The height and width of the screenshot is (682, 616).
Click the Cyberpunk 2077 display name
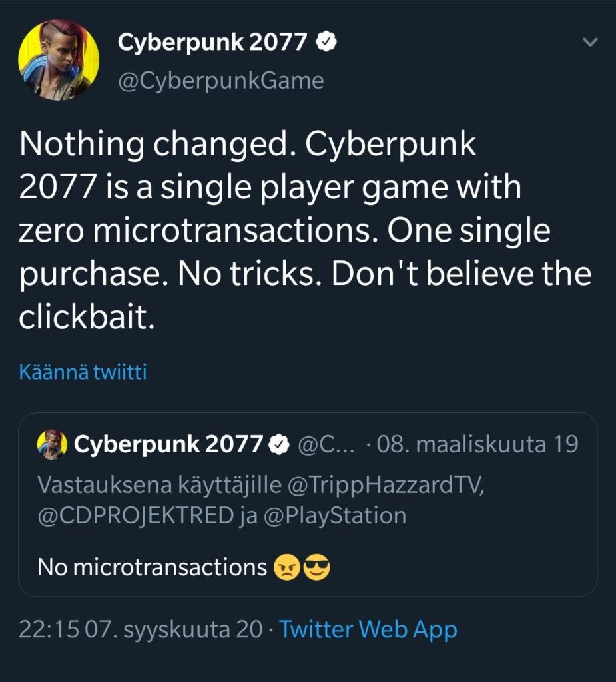pyautogui.click(x=213, y=41)
